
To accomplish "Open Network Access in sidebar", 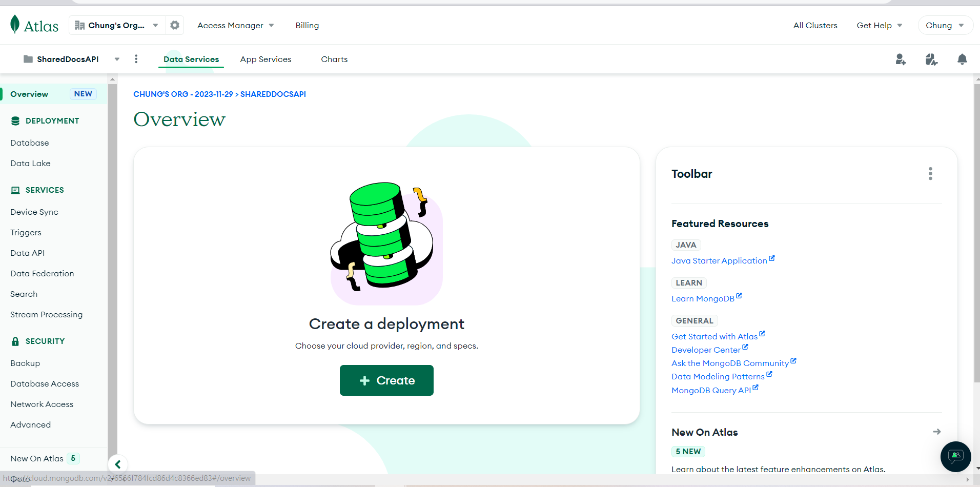I will pos(42,404).
